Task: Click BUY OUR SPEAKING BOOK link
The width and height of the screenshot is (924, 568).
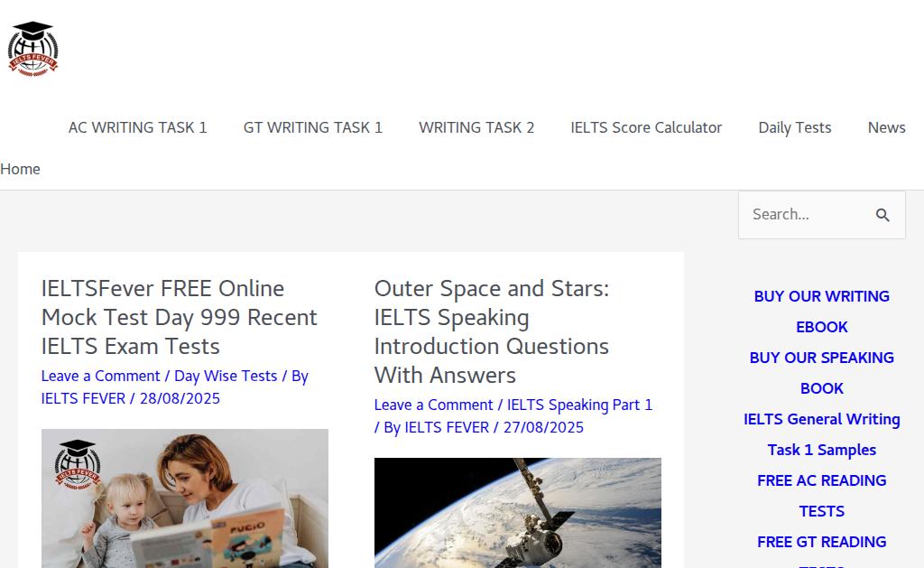Action: point(822,373)
